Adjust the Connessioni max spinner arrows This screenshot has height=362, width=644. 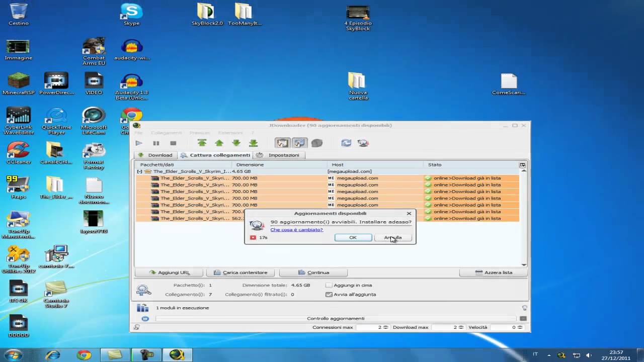[x=385, y=327]
